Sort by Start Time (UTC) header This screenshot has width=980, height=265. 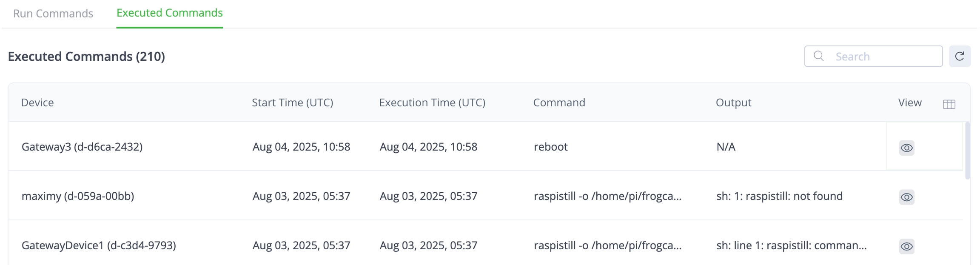tap(292, 103)
